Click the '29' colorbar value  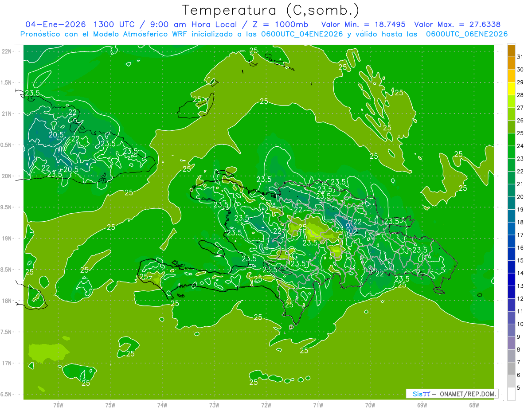point(520,82)
